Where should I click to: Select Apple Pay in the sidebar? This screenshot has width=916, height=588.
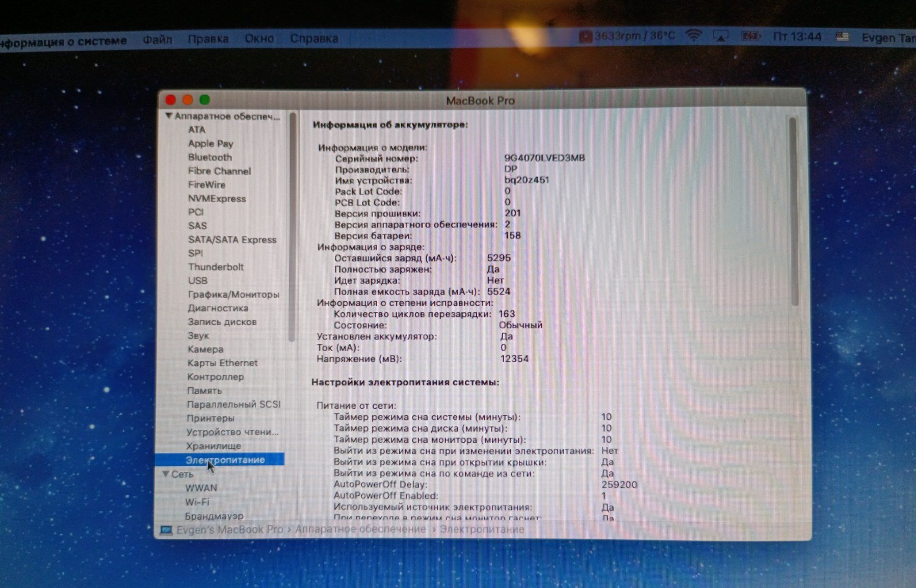tap(211, 144)
